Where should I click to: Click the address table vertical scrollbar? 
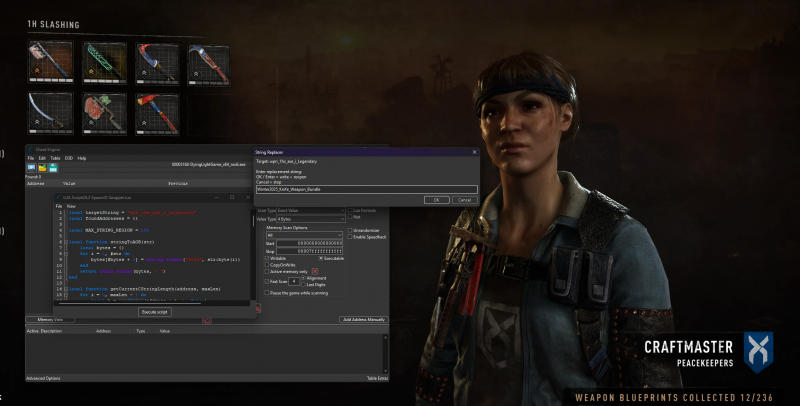click(x=386, y=354)
